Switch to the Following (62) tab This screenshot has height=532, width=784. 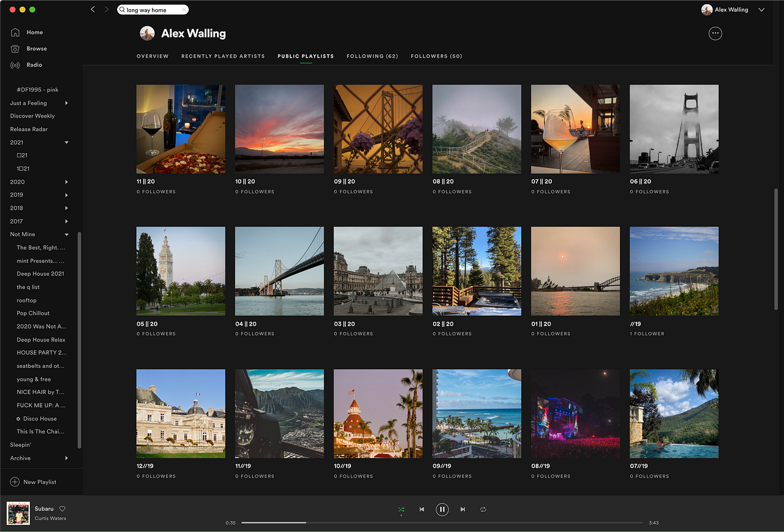tap(372, 56)
